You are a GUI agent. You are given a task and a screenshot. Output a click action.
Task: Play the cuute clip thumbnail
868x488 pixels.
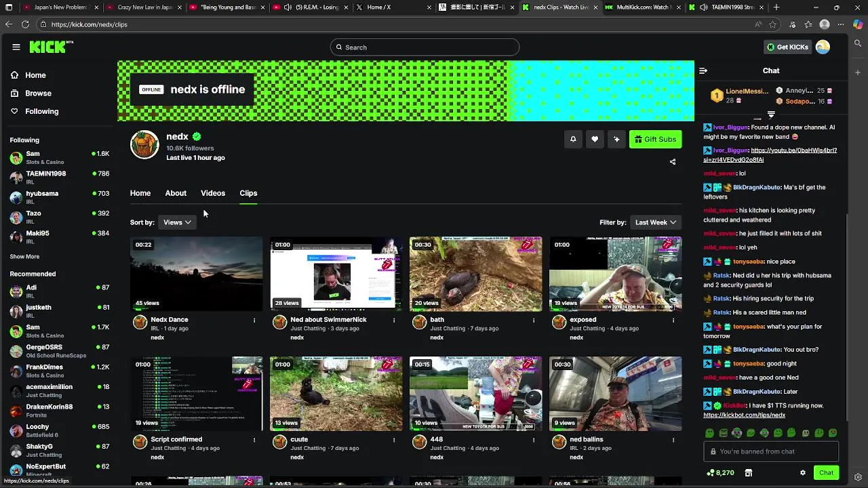point(336,394)
